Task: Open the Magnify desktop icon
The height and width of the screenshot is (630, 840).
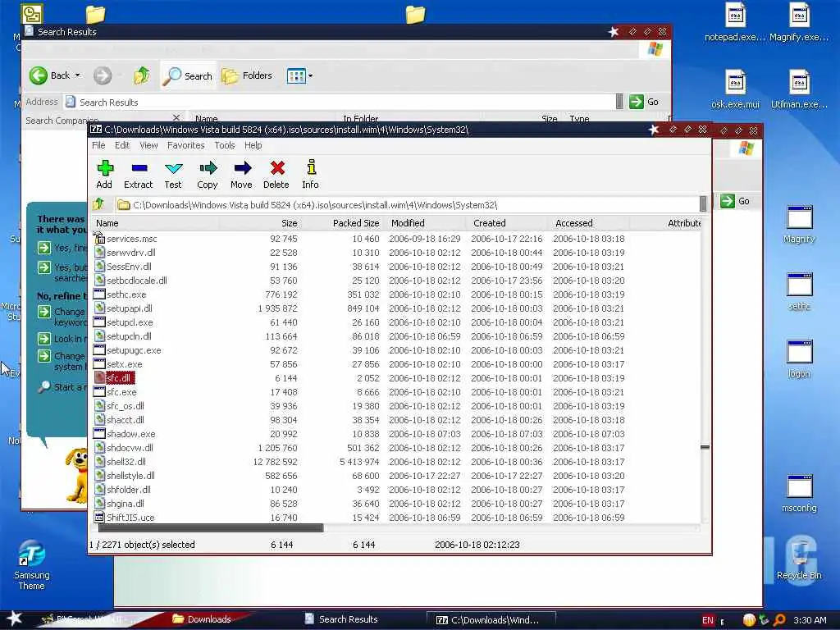Action: (799, 225)
